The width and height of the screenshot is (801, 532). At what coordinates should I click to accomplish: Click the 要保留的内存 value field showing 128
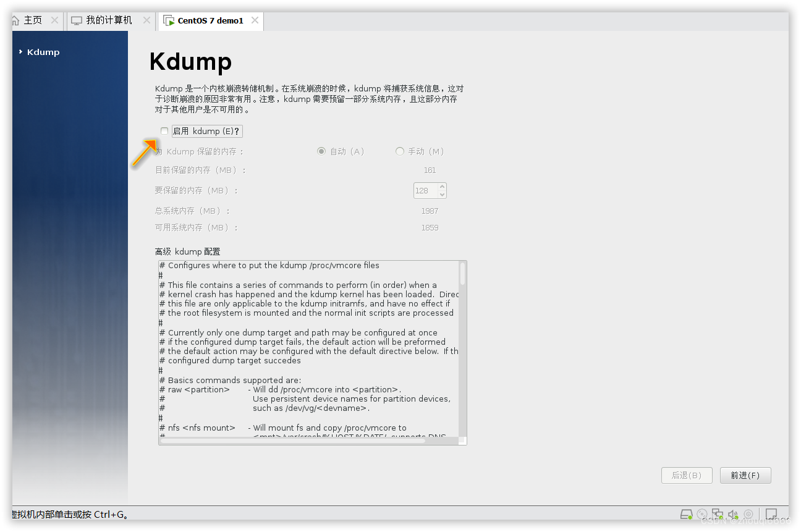coord(425,191)
